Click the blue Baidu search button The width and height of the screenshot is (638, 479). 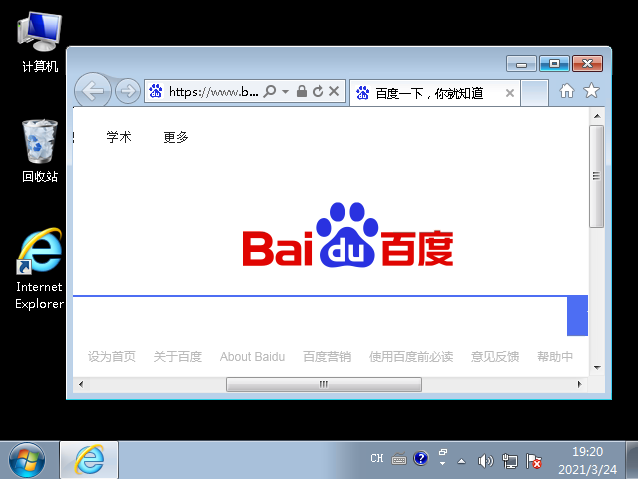tap(577, 316)
